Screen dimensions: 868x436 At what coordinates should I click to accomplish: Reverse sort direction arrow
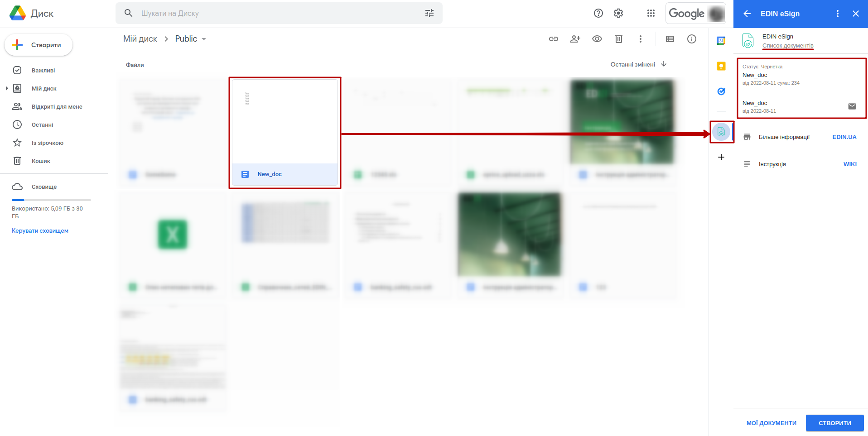coord(664,64)
